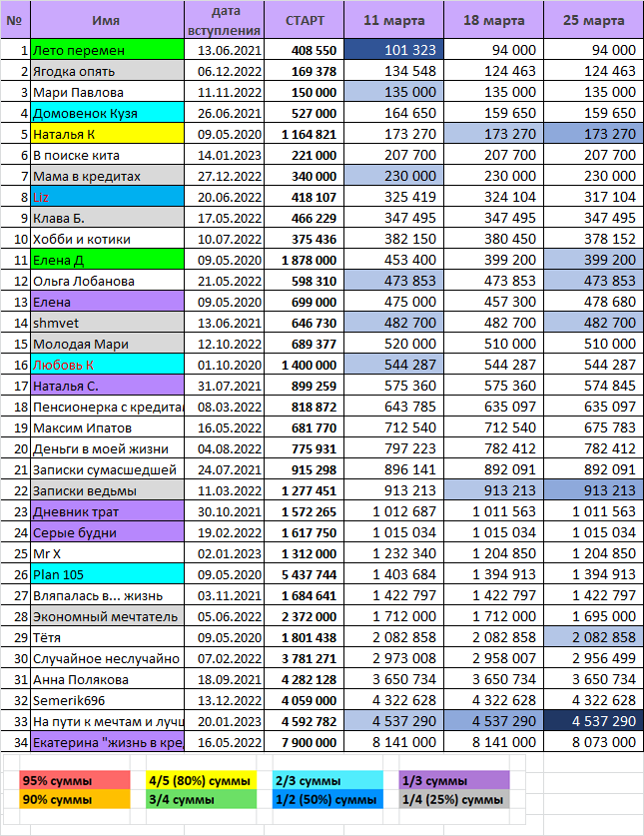The height and width of the screenshot is (836, 644).
Task: Select the purple 'Дневник трат' cell
Action: (107, 511)
